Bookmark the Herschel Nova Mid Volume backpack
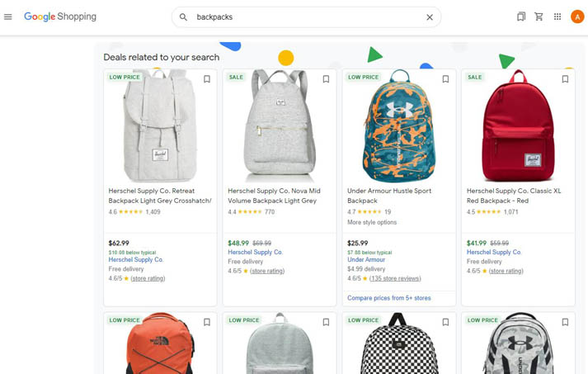This screenshot has width=588, height=374. point(326,79)
